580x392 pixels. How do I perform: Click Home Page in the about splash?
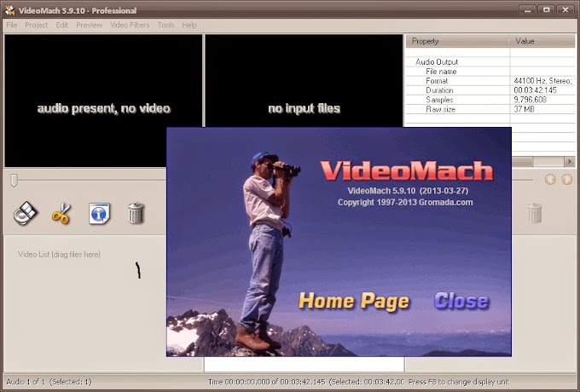click(x=354, y=301)
